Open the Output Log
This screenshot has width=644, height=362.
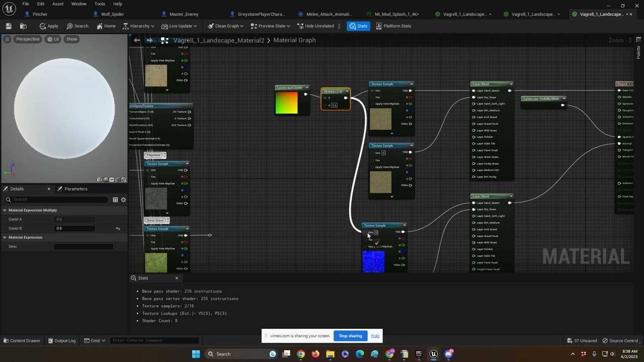pos(61,340)
